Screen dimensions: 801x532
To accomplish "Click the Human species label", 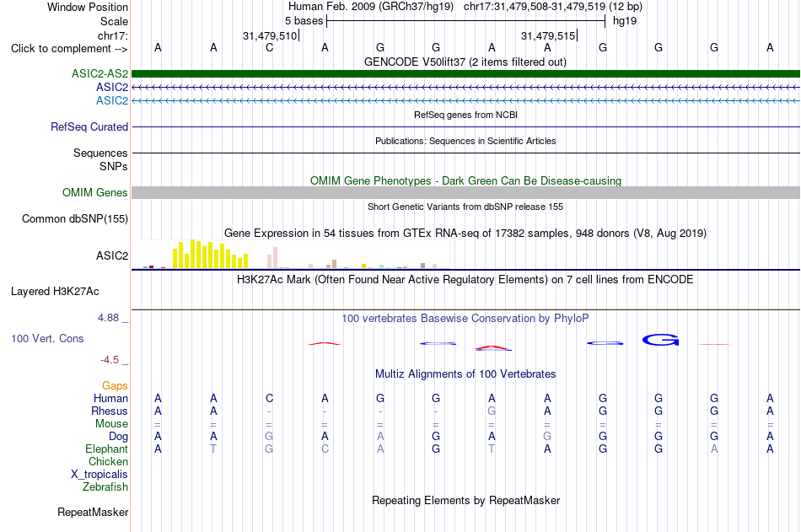I will 110,398.
